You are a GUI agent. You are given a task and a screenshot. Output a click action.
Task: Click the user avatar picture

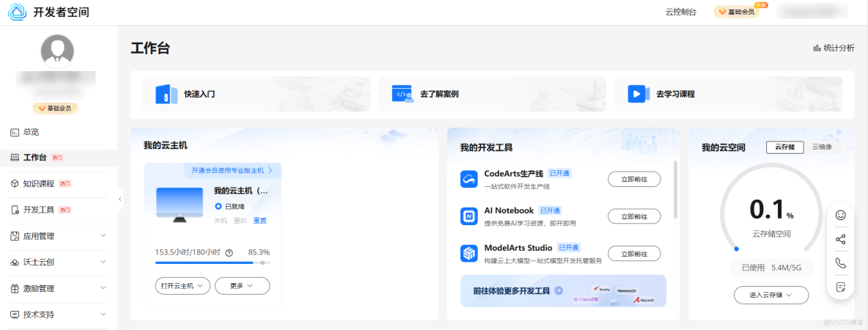(x=57, y=51)
